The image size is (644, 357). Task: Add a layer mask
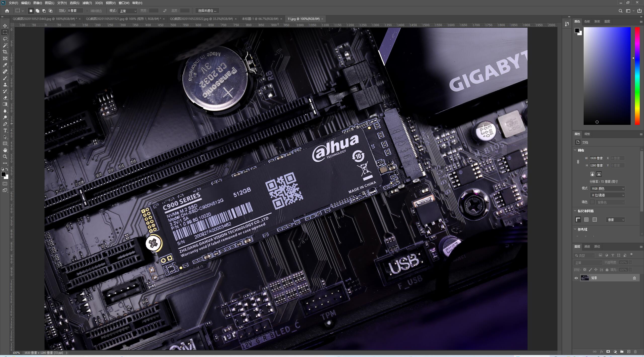pos(608,351)
